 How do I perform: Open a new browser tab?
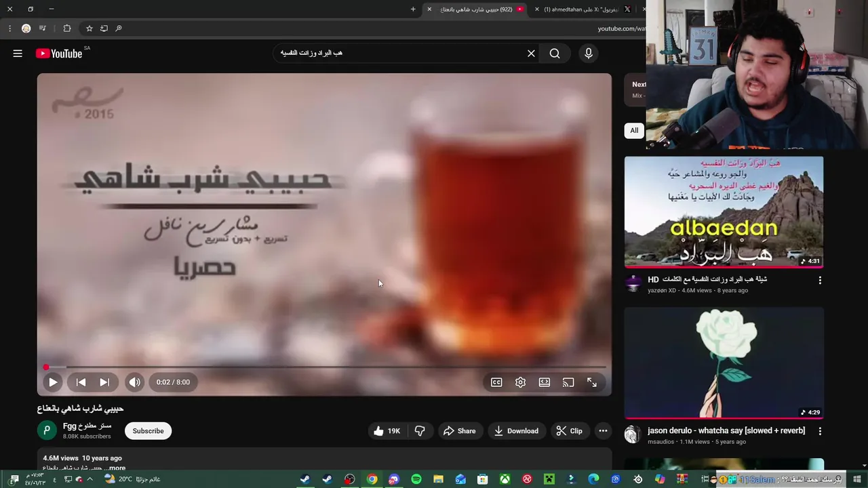413,9
